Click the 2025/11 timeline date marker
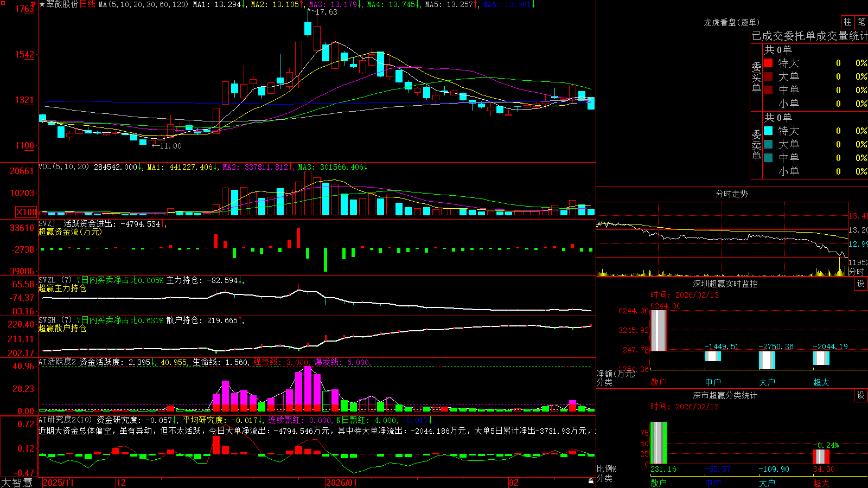 58,483
